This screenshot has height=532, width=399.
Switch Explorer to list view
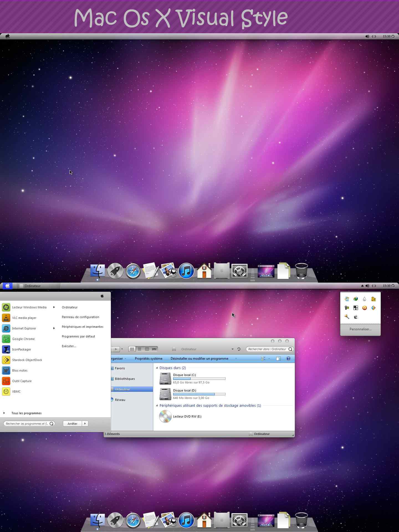139,349
